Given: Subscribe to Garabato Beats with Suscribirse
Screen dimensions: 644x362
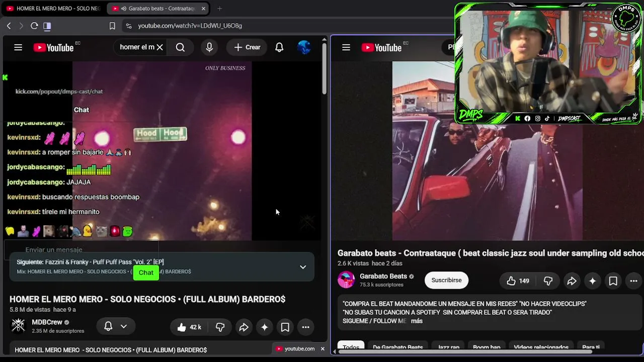Looking at the screenshot, I should [x=446, y=280].
